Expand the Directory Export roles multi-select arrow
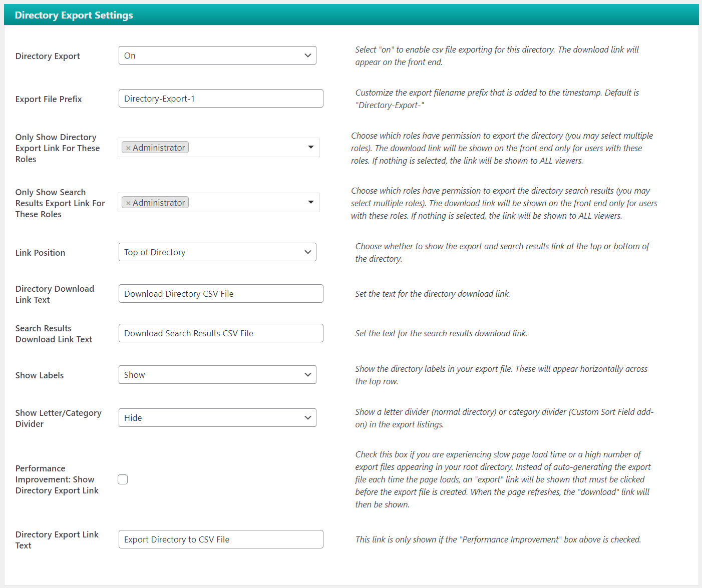Screen dimensions: 702x588 pyautogui.click(x=311, y=147)
